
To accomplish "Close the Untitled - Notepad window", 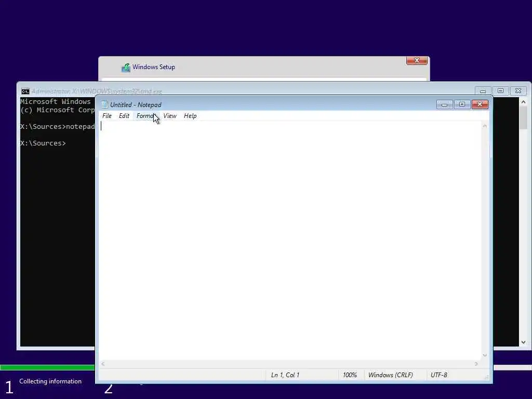I will (x=480, y=104).
